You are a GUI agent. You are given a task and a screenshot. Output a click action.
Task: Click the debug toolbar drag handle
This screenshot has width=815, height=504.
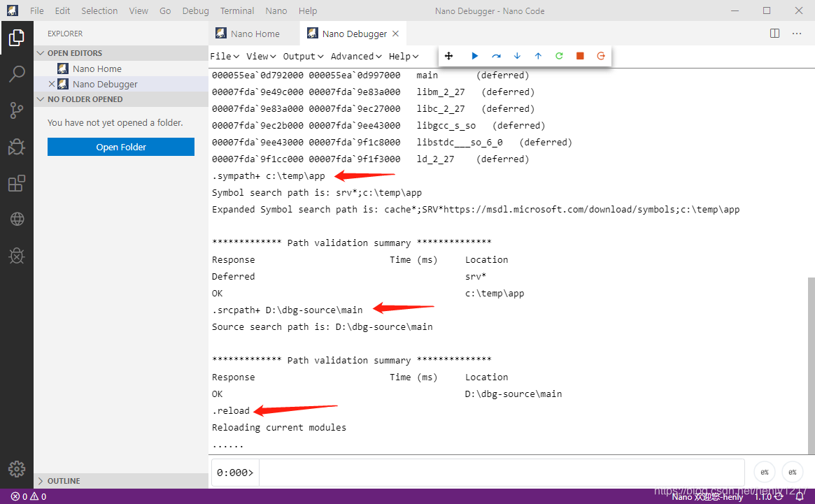pos(449,56)
